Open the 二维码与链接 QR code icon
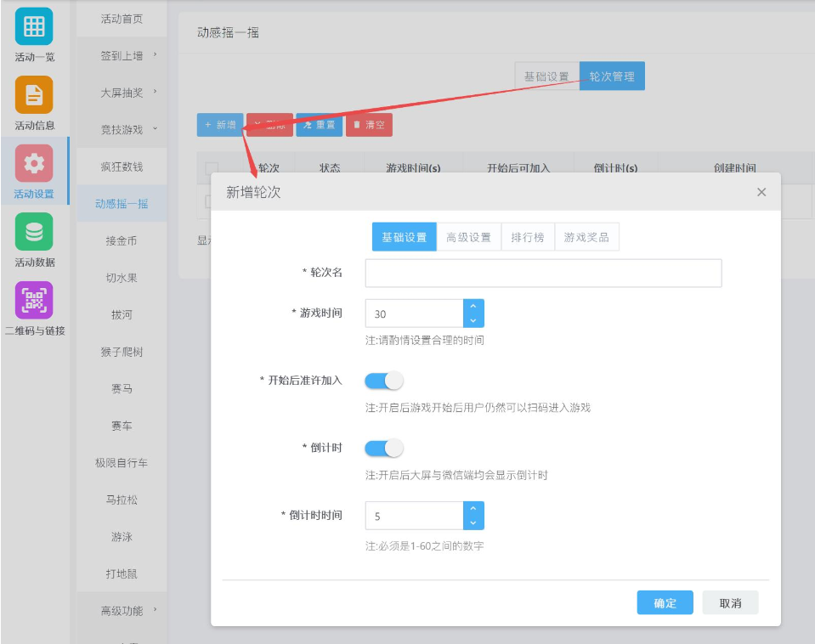This screenshot has width=815, height=644. click(34, 300)
